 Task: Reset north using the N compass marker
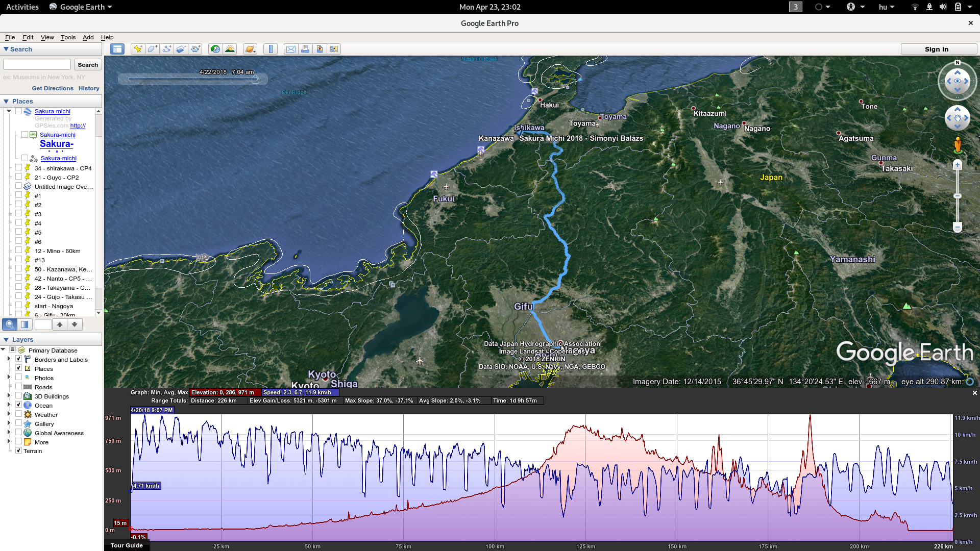958,63
